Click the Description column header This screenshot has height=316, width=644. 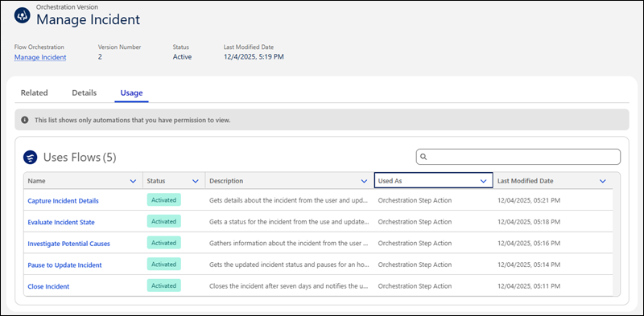[290, 181]
